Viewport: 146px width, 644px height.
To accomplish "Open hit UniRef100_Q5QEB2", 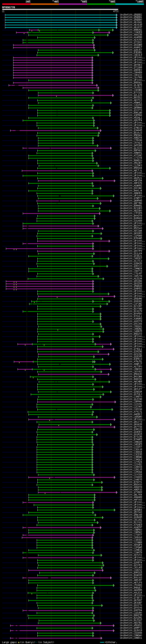I will pos(131,15).
